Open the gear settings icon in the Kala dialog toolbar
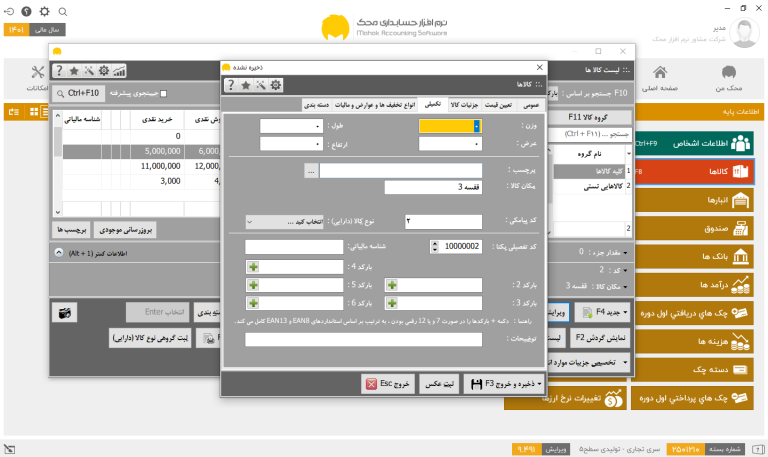 point(276,85)
